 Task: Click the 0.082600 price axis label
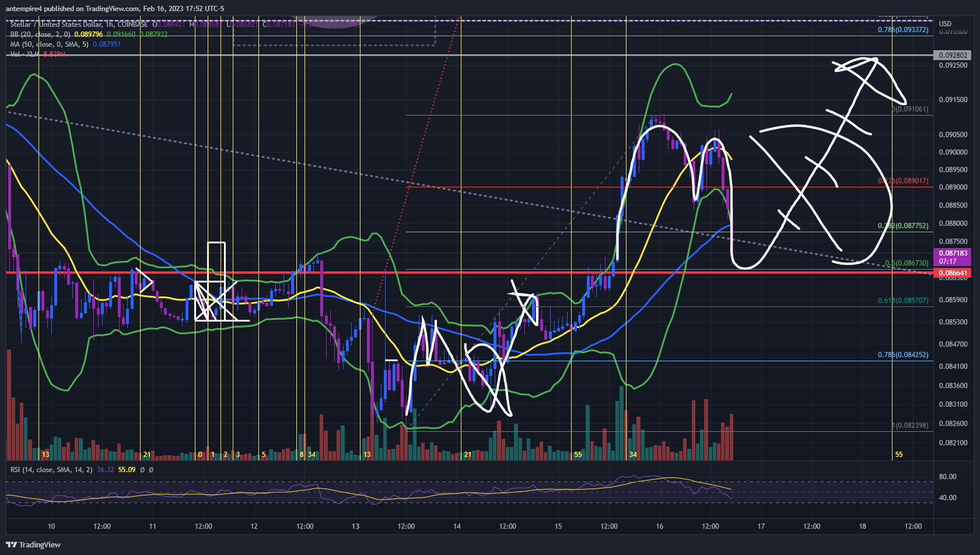(x=953, y=424)
